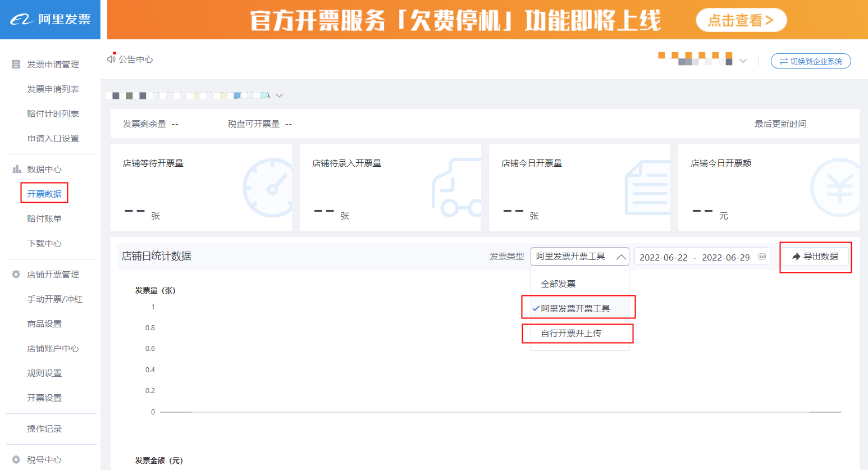Select 阿里发票开票工具 option in list
Image resolution: width=868 pixels, height=470 pixels.
[580, 308]
